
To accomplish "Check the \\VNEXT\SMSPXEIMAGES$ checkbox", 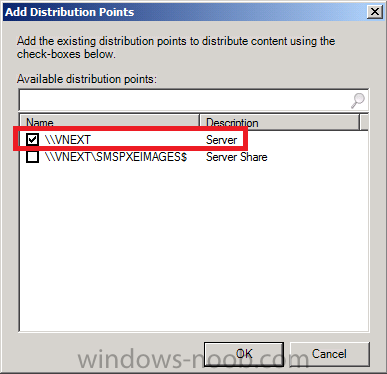I will (x=32, y=157).
